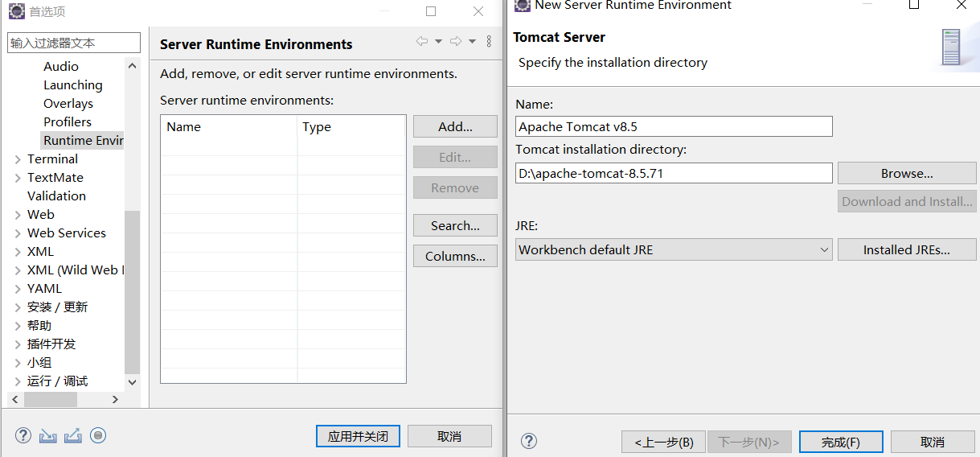Click Installed JREs... button

(907, 249)
